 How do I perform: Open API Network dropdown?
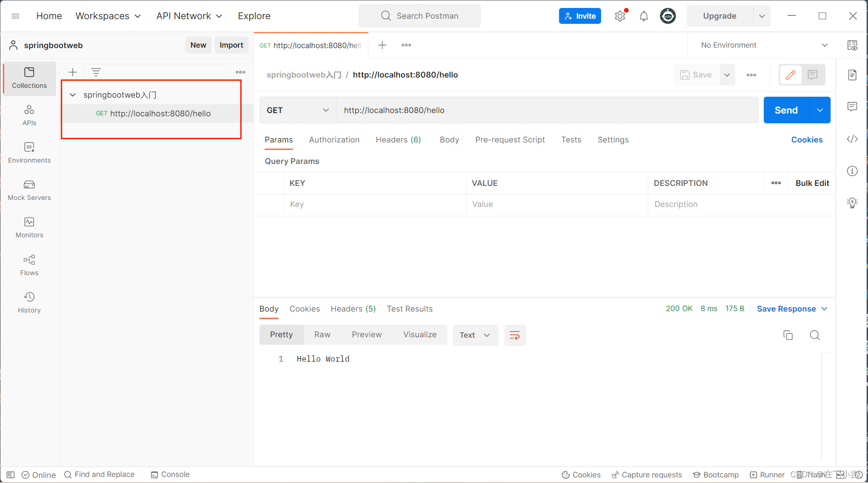pyautogui.click(x=189, y=16)
